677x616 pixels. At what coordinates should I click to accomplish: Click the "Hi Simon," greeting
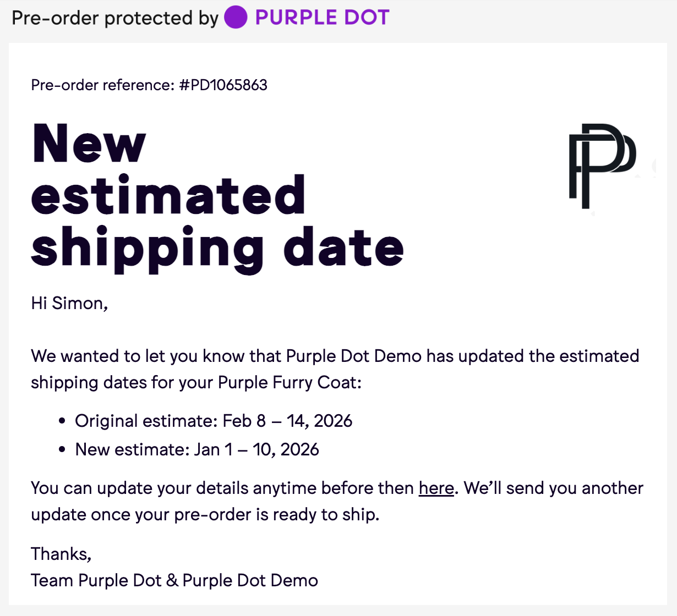[x=69, y=304]
